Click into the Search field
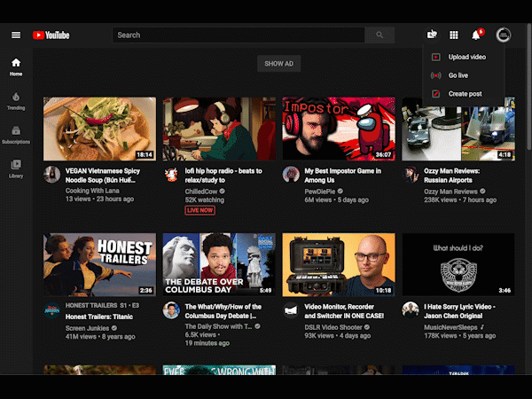The height and width of the screenshot is (399, 532). [239, 35]
